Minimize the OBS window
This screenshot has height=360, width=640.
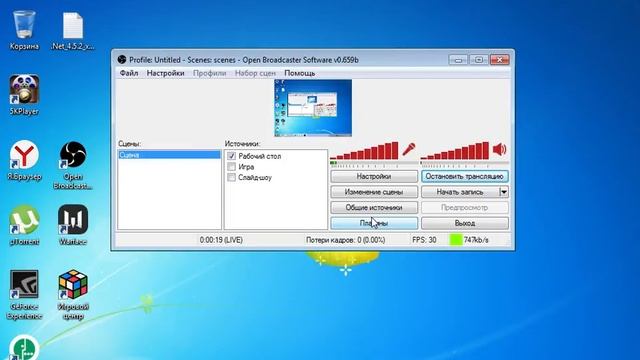coord(458,60)
